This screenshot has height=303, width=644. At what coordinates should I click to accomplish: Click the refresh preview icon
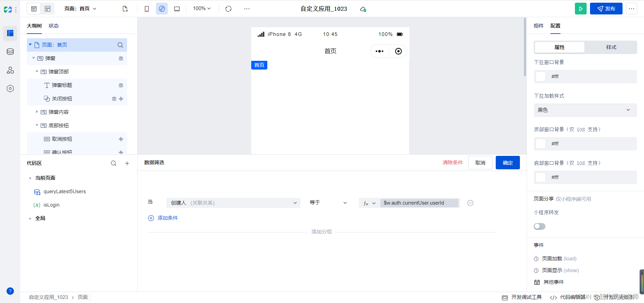pos(228,9)
